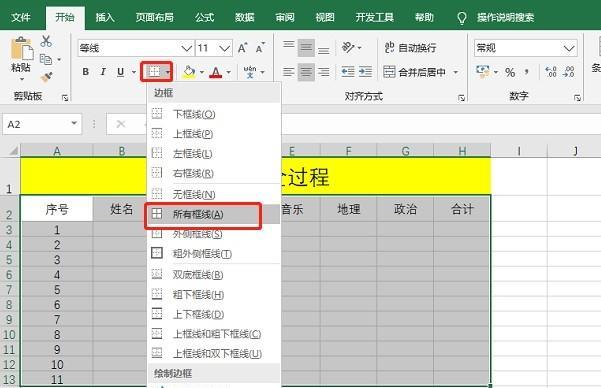Click Wrap Text (自动换行) button
The width and height of the screenshot is (601, 388).
410,48
